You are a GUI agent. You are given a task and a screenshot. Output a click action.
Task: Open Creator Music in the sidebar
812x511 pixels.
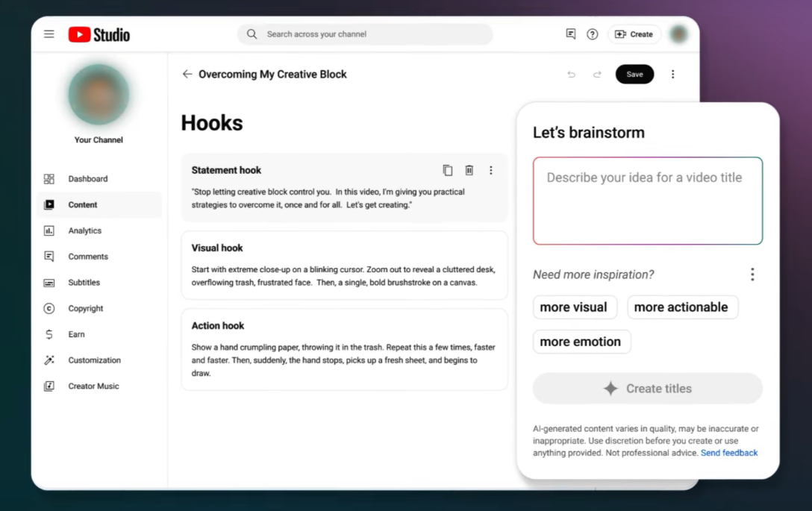(x=93, y=386)
